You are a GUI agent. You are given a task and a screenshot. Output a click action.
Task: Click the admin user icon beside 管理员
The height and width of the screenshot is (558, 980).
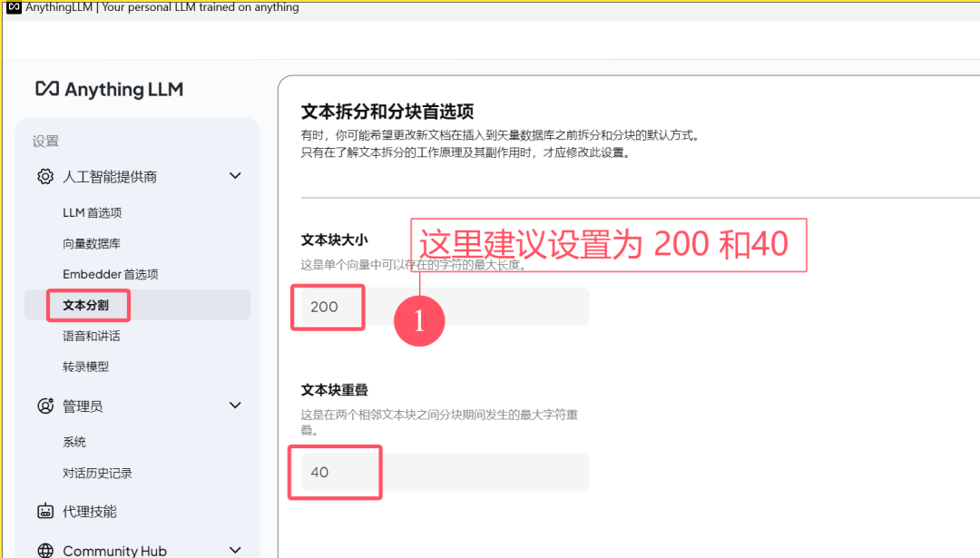[45, 406]
